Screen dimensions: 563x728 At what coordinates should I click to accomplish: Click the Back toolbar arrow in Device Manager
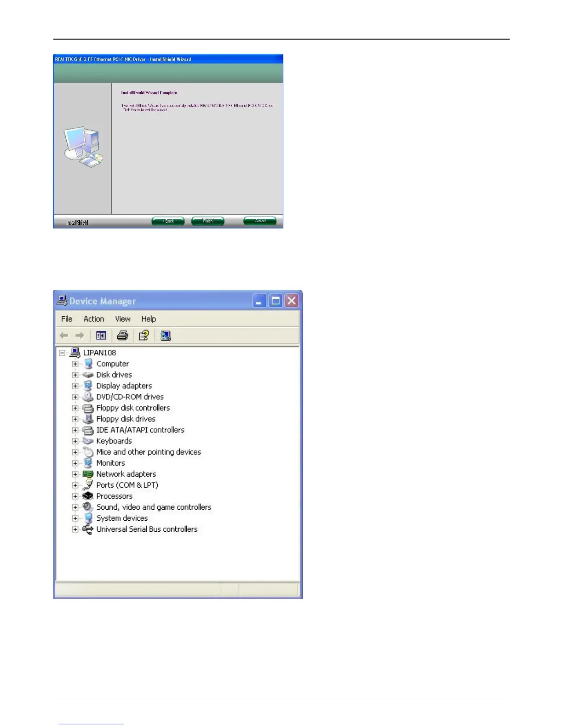(x=64, y=336)
